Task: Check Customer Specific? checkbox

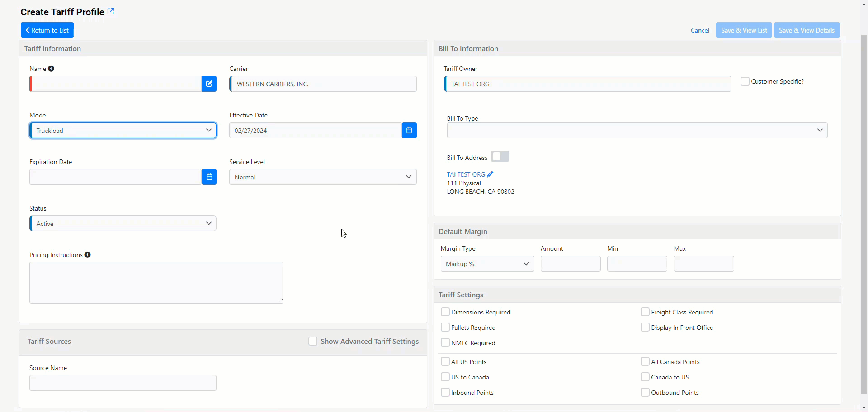Action: pos(745,81)
